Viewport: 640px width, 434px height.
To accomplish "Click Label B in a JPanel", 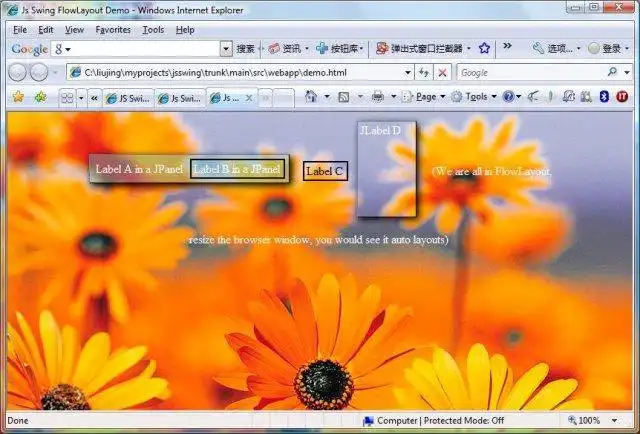I will pyautogui.click(x=237, y=169).
